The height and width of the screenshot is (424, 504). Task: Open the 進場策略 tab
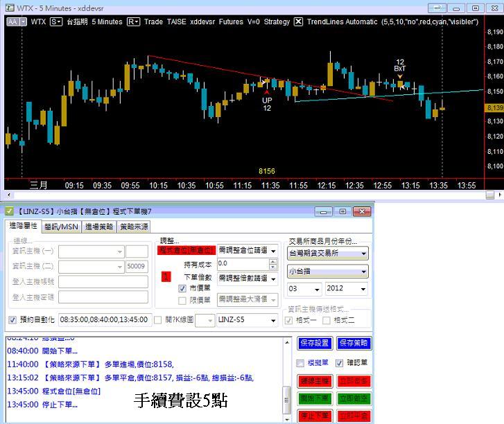point(99,227)
